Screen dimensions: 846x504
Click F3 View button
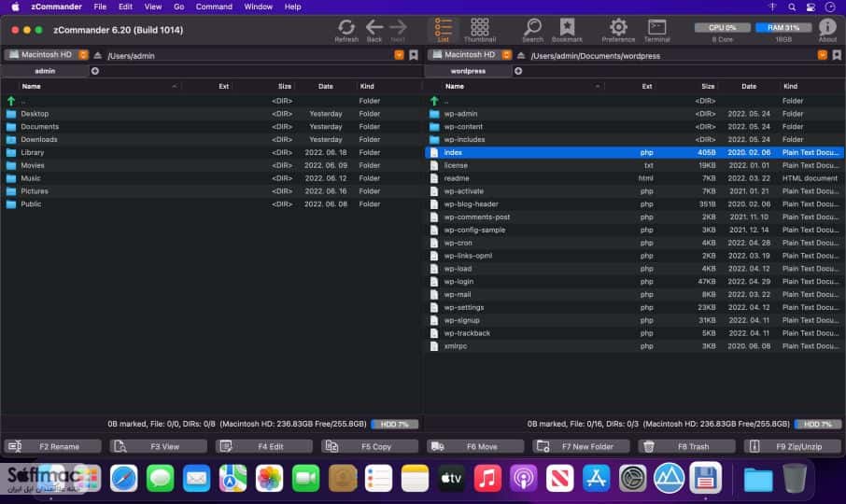[159, 446]
